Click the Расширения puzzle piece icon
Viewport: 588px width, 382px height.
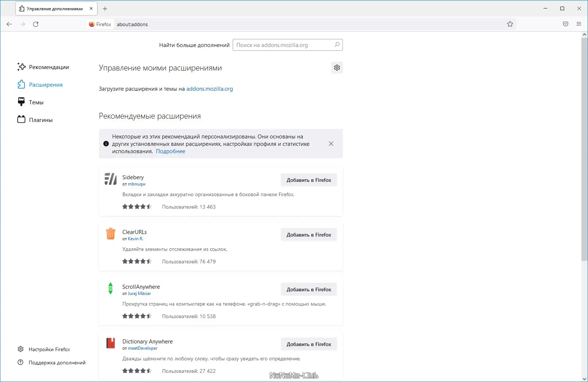(x=21, y=84)
